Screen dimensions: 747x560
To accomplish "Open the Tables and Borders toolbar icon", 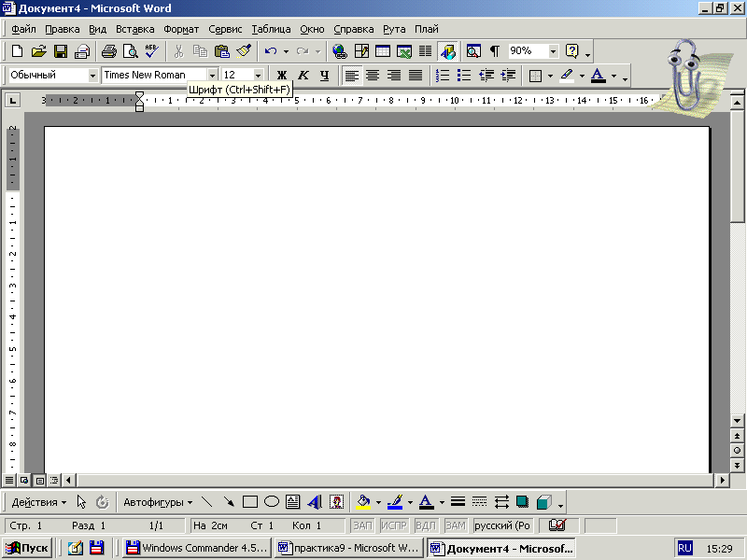I will 361,51.
